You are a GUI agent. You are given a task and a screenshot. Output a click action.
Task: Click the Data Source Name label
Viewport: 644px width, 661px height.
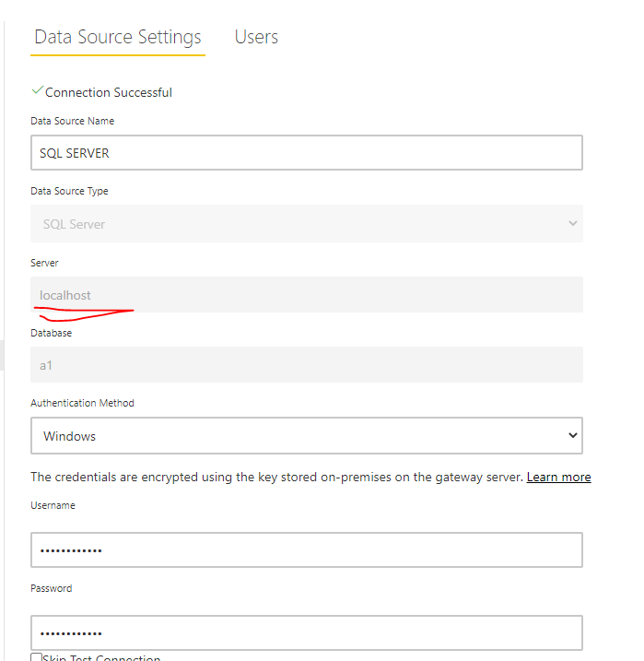(x=72, y=121)
